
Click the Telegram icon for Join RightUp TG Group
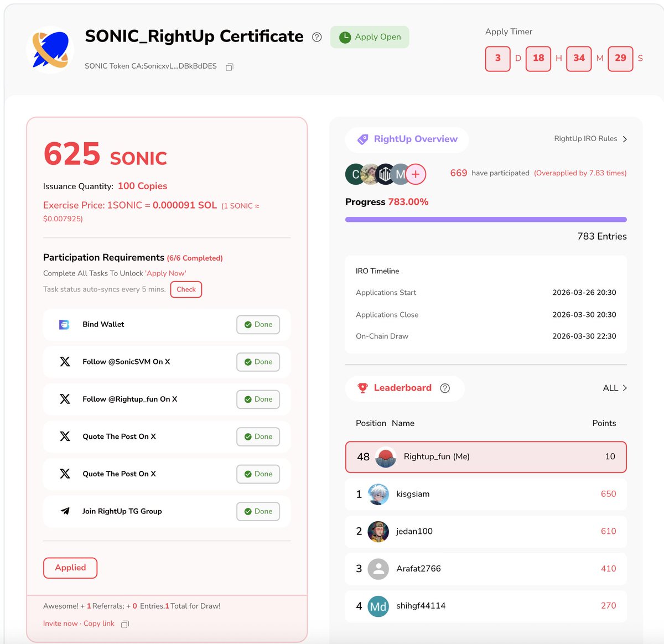[x=65, y=511]
